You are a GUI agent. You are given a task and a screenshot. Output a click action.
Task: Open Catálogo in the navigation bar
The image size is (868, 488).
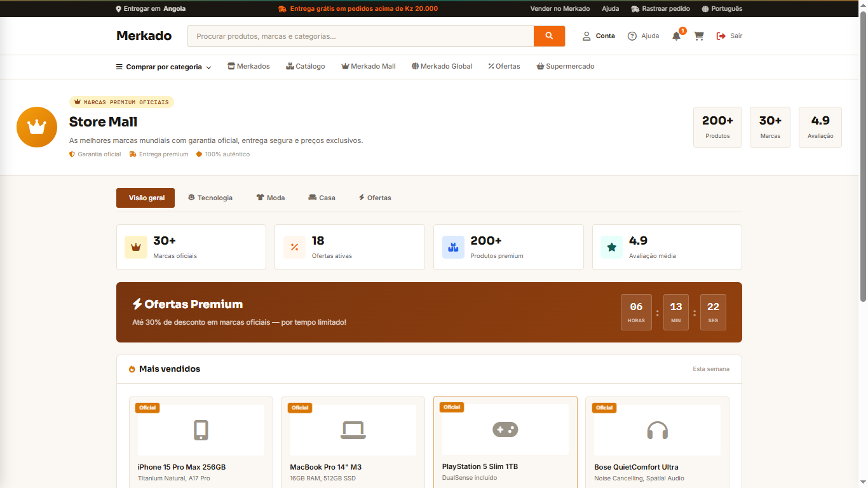pyautogui.click(x=306, y=66)
